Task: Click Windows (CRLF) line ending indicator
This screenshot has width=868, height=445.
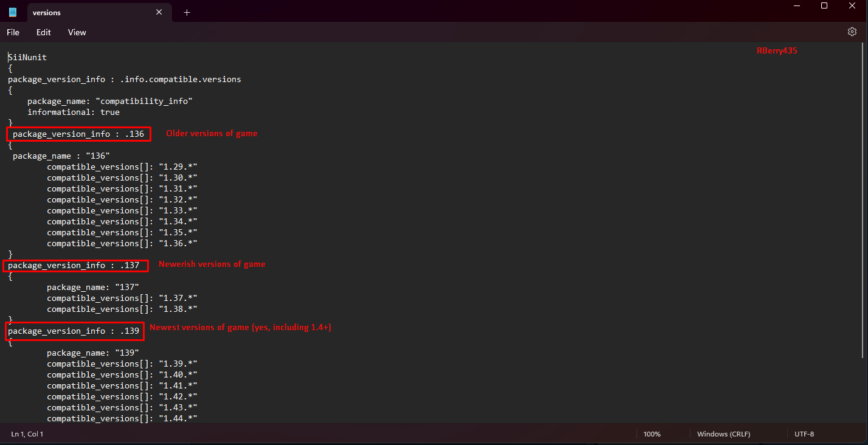Action: tap(723, 434)
